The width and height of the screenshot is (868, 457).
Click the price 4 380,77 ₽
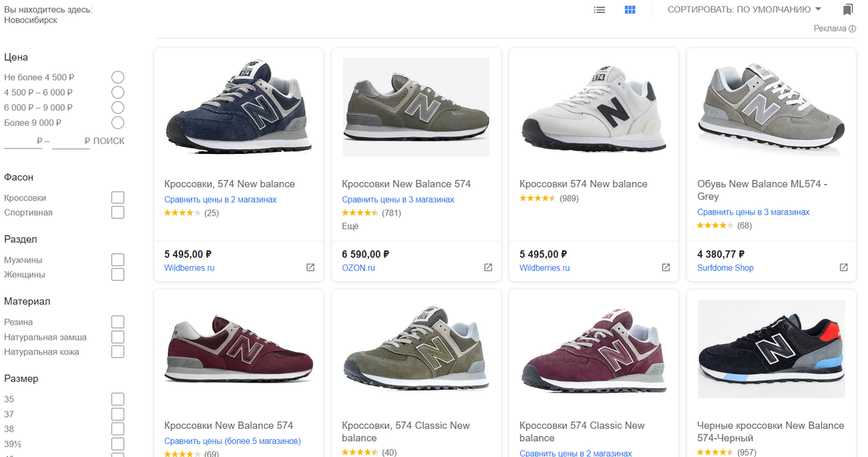coord(721,254)
